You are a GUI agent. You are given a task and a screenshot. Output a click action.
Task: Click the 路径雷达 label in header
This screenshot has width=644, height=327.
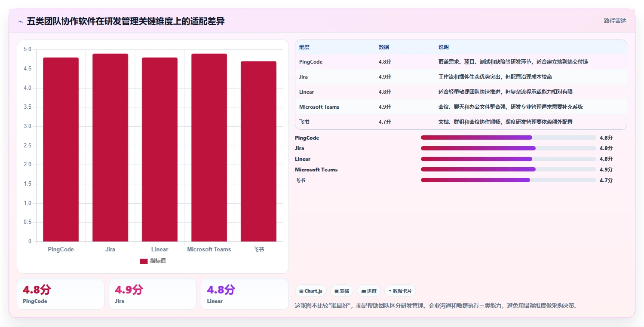point(615,21)
